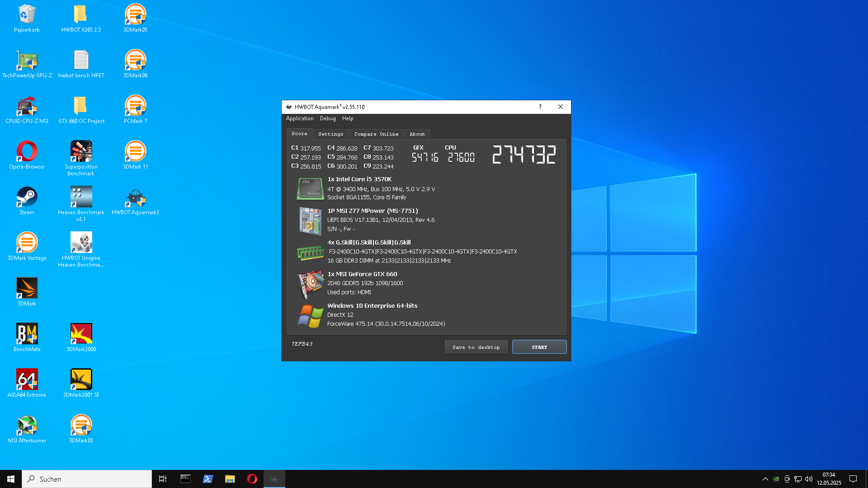Click the 7EFB43 checksum code
Image resolution: width=868 pixels, height=488 pixels.
click(302, 344)
